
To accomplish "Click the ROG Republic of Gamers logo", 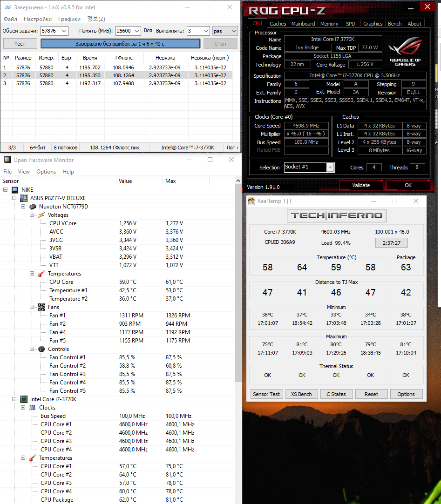I will click(405, 51).
